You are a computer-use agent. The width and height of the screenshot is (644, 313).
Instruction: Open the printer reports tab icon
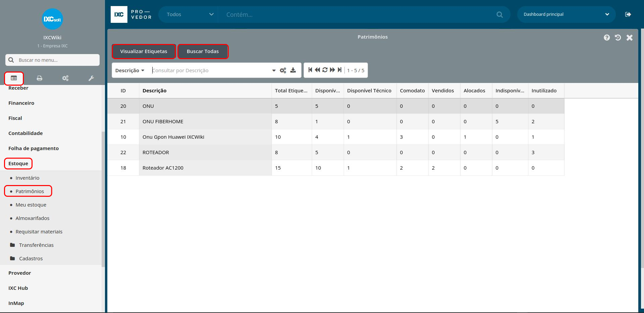[x=40, y=78]
